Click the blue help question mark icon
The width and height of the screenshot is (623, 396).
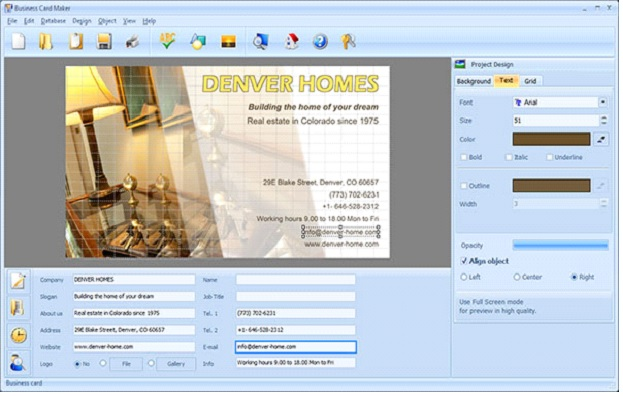coord(320,42)
